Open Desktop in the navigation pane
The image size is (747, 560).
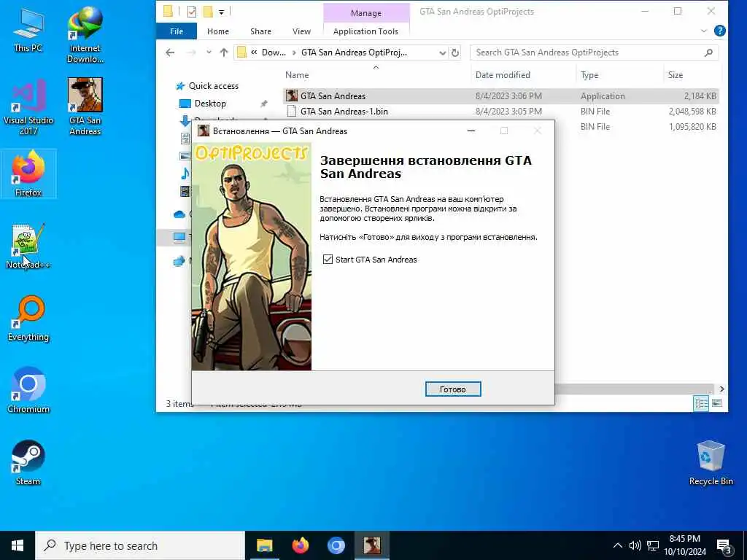[x=210, y=104]
